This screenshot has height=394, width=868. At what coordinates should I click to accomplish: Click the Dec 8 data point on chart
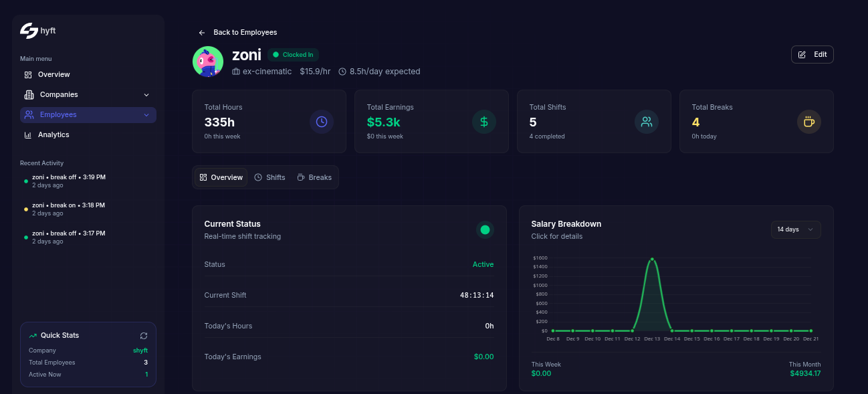tap(553, 330)
